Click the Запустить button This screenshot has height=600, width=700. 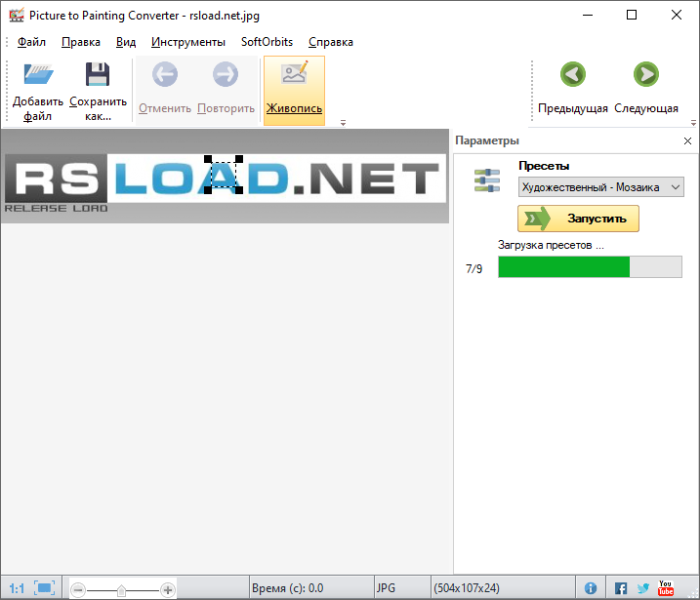578,219
